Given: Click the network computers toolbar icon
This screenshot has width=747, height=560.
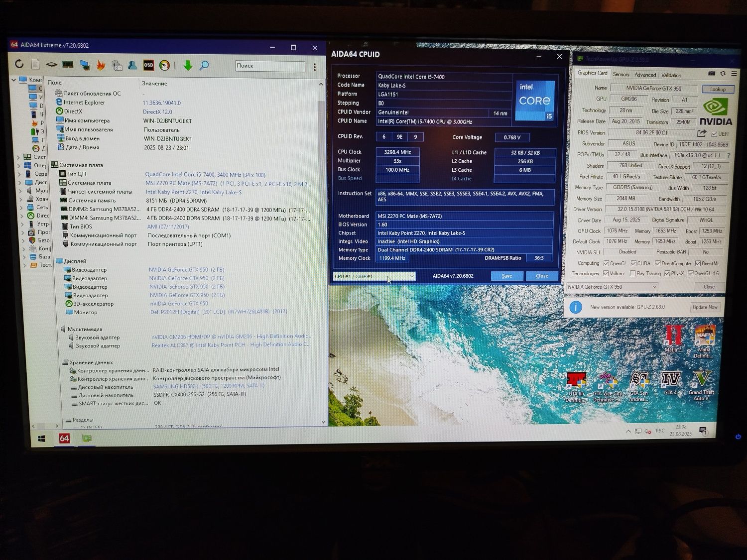Looking at the screenshot, I should (85, 65).
